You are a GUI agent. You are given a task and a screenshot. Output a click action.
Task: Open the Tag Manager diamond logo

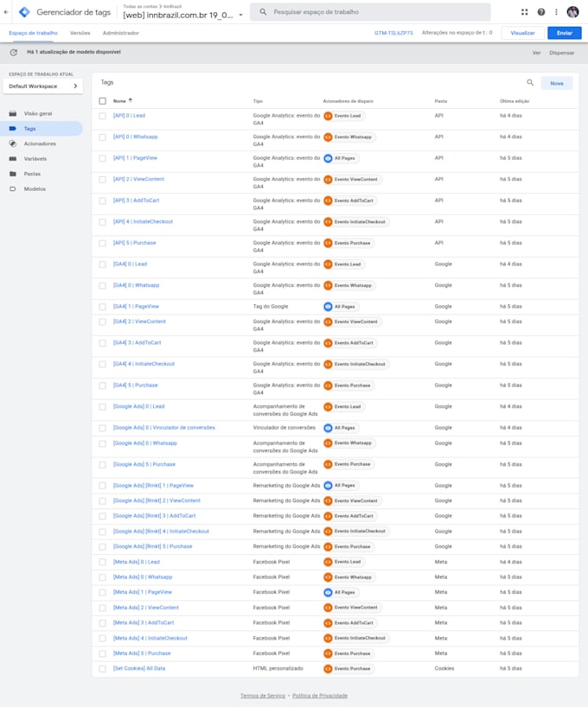tap(24, 12)
